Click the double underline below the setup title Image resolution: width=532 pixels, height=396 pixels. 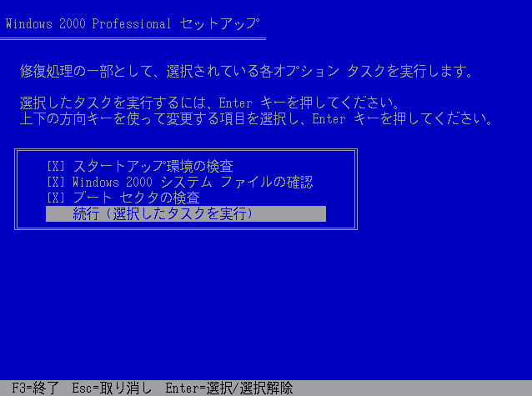click(x=133, y=39)
